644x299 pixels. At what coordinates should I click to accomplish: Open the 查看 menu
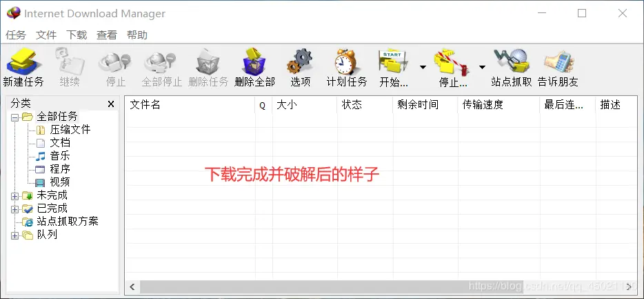(107, 35)
